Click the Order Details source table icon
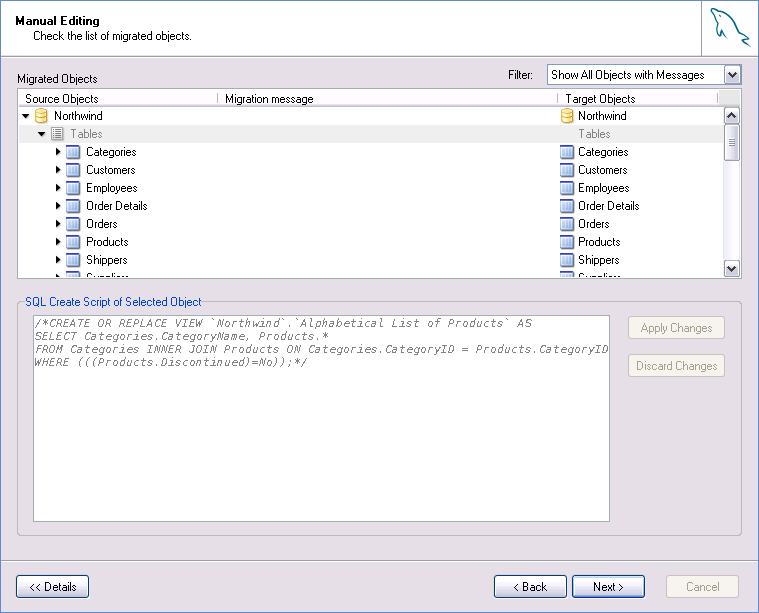759x613 pixels. 73,206
